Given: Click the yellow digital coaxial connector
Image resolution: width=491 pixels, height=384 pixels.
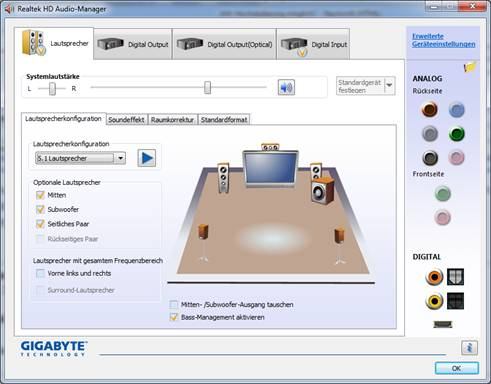Looking at the screenshot, I should coord(434,301).
